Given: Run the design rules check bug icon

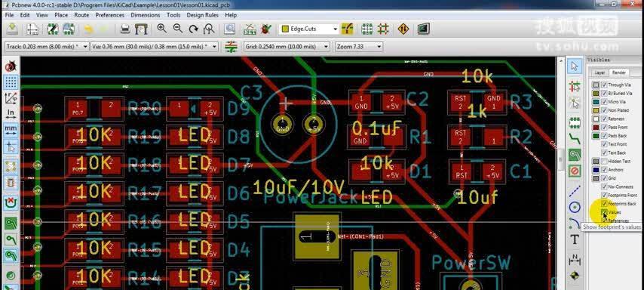Looking at the screenshot, I should point(266,29).
